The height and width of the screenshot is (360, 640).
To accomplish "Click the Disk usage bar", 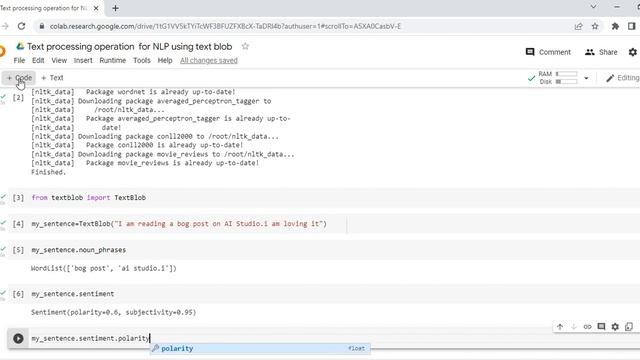I will (x=567, y=82).
